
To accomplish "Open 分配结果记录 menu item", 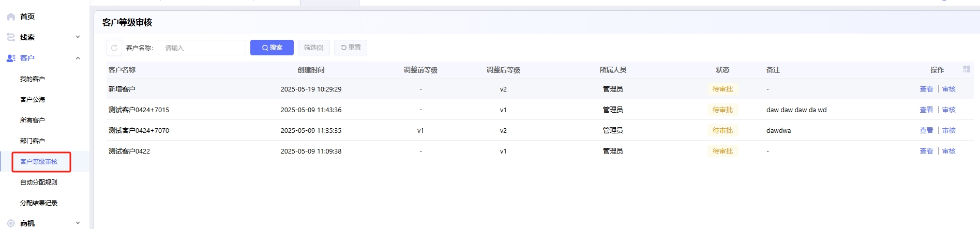I will coord(39,203).
